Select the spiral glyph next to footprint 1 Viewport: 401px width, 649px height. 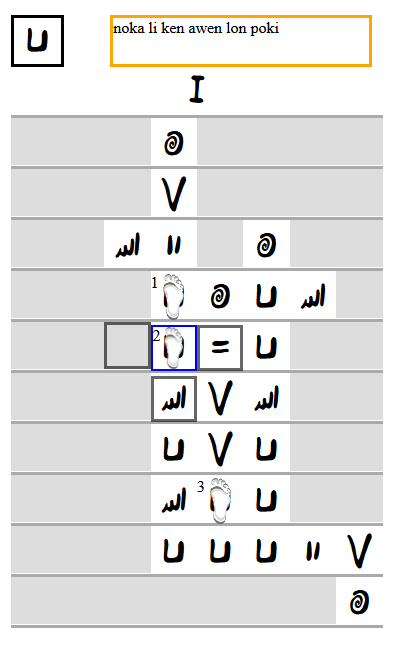[x=220, y=296]
